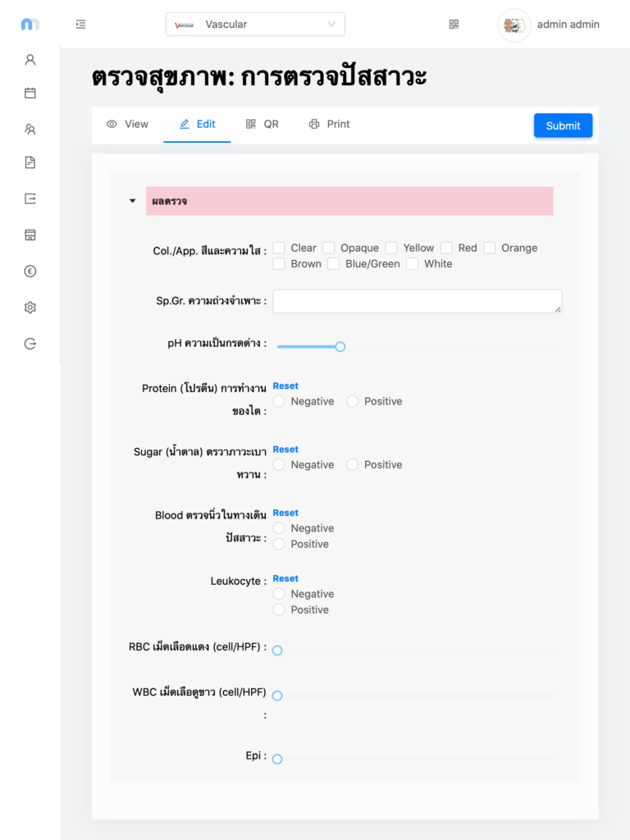Reset the Sugar selection
The image size is (630, 840).
click(285, 449)
